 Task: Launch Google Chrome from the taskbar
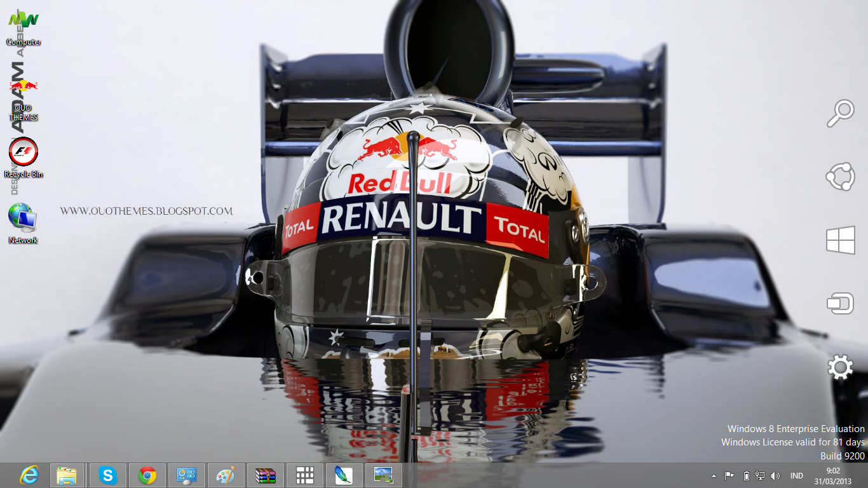click(x=147, y=475)
